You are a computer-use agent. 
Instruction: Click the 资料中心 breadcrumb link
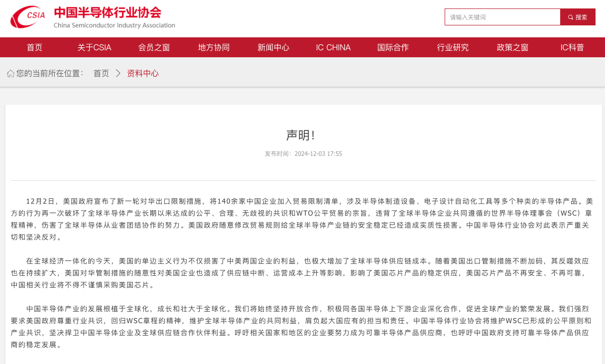tap(143, 73)
